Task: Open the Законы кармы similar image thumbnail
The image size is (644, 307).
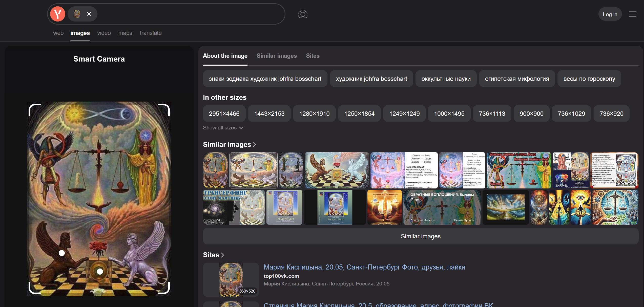Action: 519,170
